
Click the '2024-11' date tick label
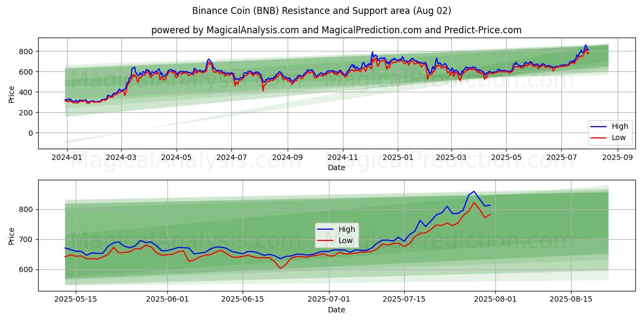point(343,158)
